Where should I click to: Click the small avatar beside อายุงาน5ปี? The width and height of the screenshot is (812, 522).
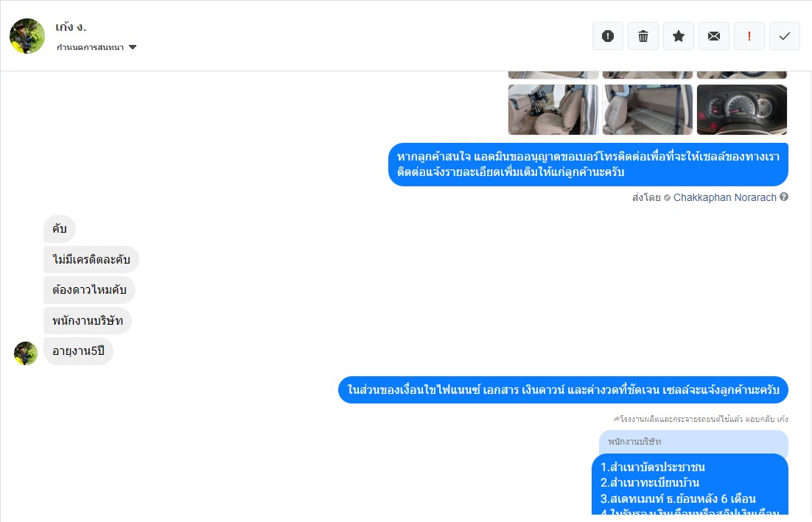click(26, 353)
